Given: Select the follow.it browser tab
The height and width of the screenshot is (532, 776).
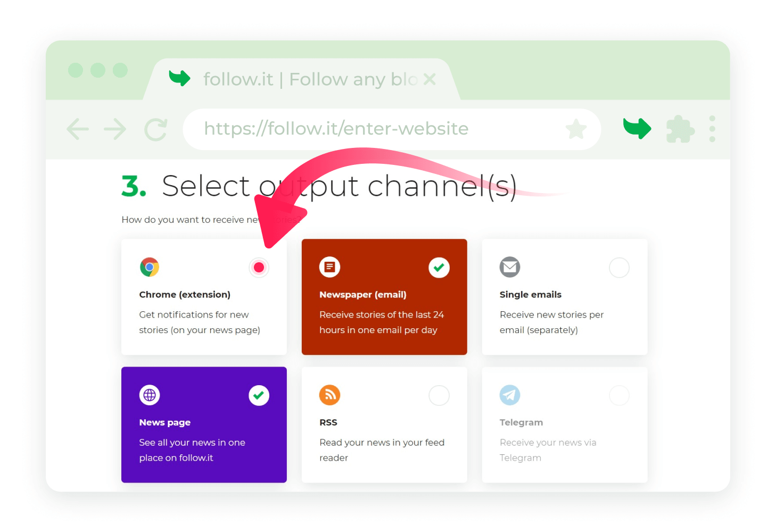Looking at the screenshot, I should click(x=302, y=79).
